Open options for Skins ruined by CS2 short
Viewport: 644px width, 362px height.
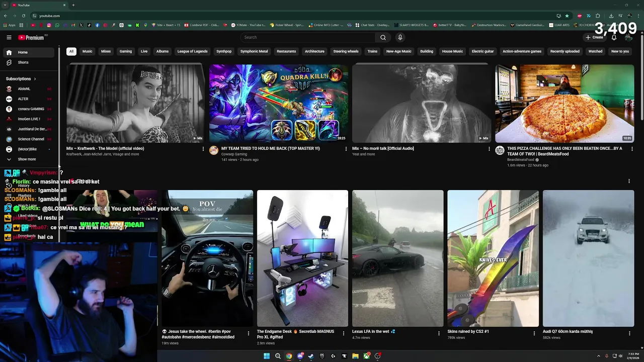click(534, 333)
